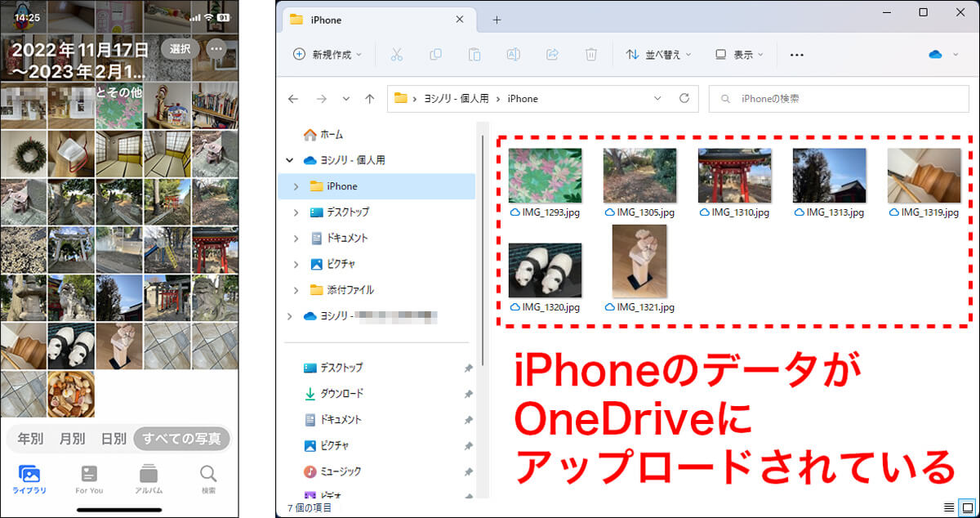980x518 pixels.
Task: Select iPhone folder in navigation pane
Action: [x=376, y=186]
